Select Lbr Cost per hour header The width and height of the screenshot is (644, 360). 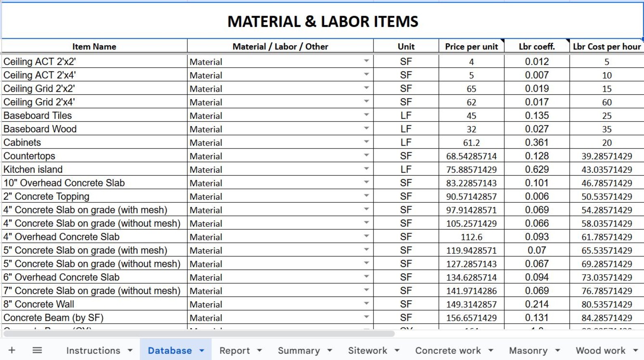tap(607, 46)
